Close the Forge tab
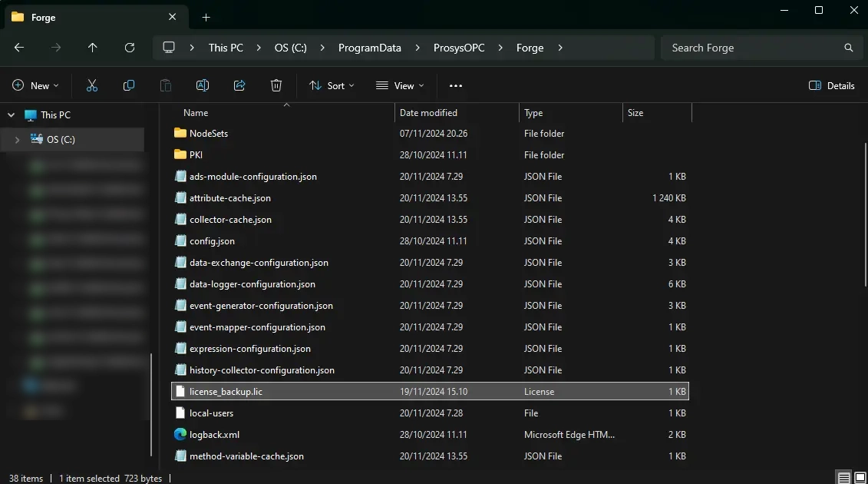 click(172, 17)
